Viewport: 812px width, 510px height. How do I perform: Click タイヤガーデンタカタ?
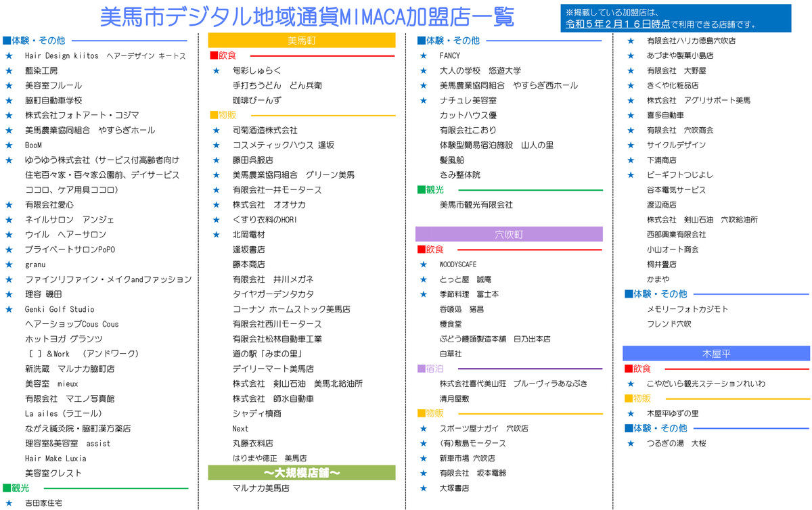273,294
